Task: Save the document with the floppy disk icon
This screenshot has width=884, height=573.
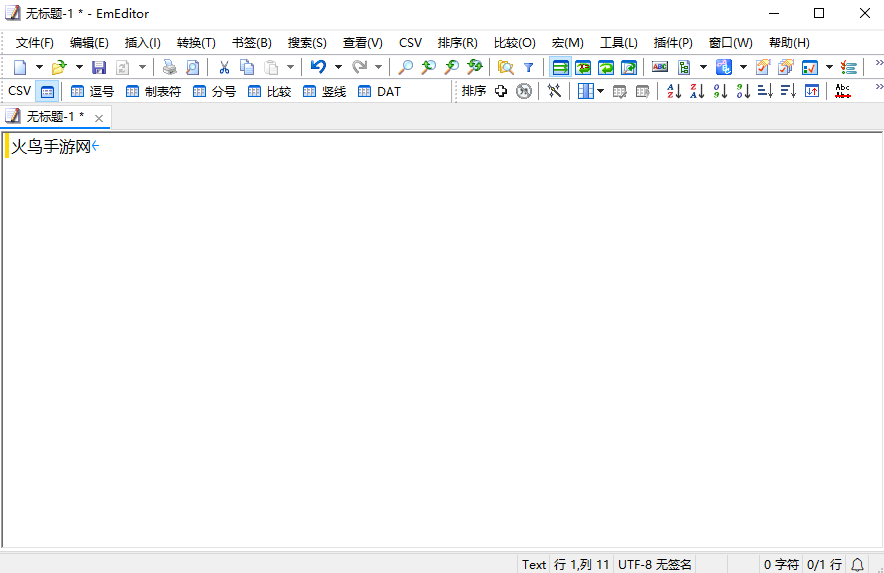Action: pyautogui.click(x=99, y=68)
